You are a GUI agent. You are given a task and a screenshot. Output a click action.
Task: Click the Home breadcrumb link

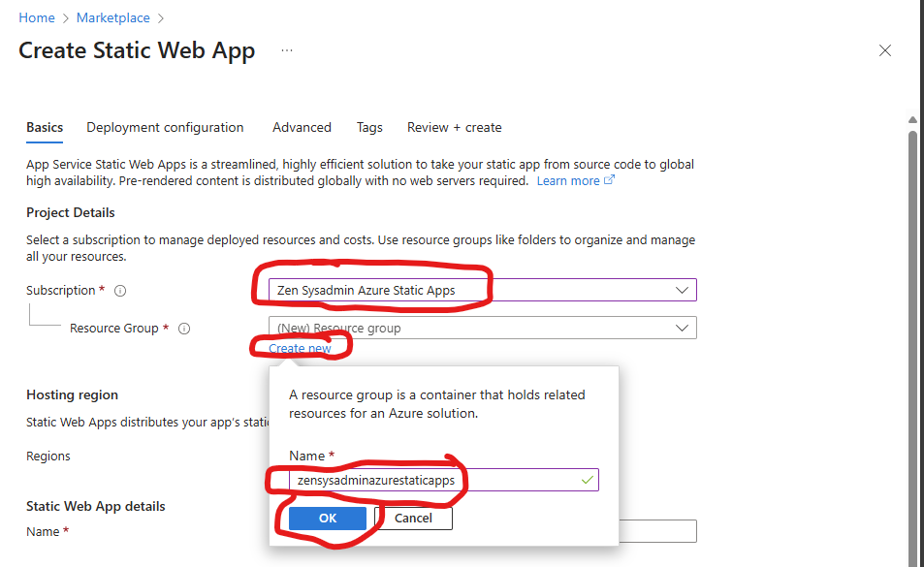coord(37,17)
